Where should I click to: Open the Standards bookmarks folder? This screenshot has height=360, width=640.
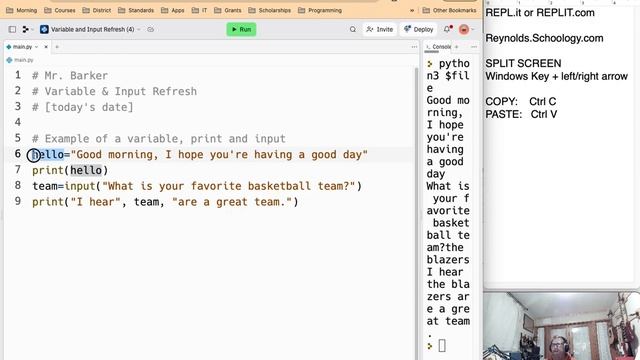tap(136, 10)
